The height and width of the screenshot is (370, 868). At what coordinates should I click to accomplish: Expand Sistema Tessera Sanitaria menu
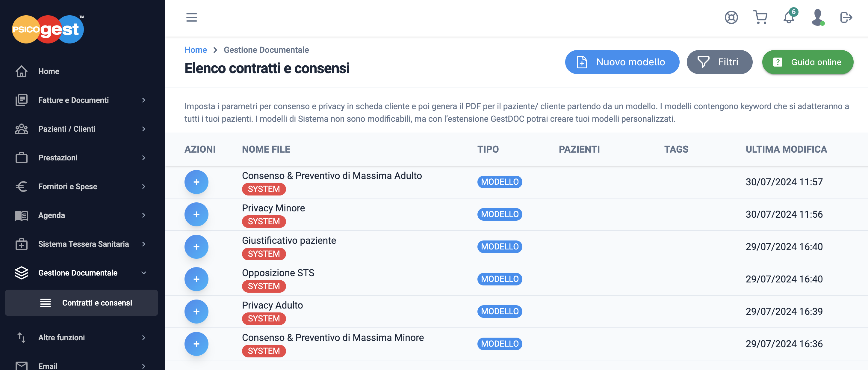81,244
